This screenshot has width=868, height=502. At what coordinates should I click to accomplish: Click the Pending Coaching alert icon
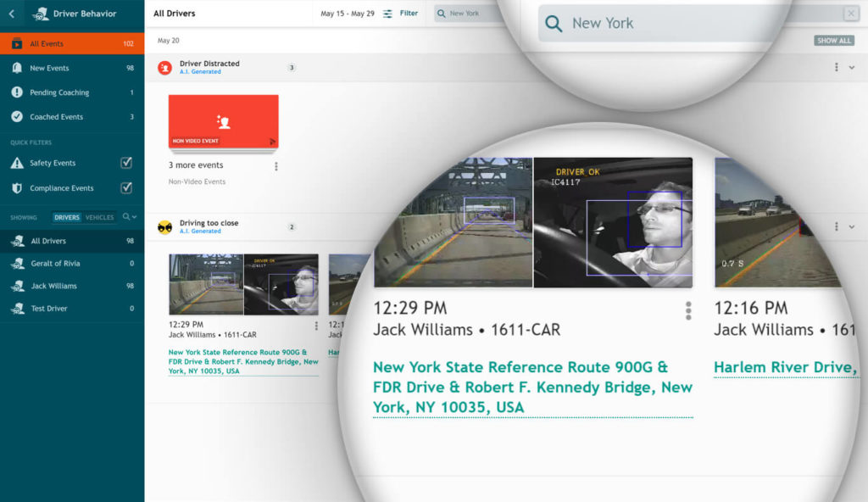[17, 92]
